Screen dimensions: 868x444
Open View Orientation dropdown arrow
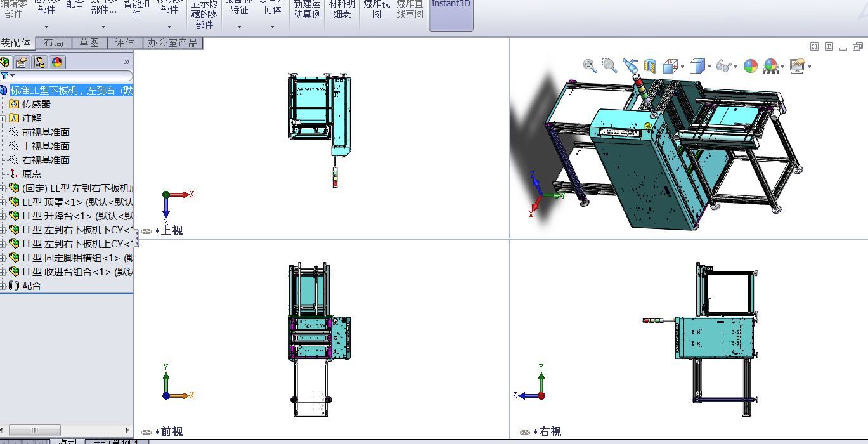click(682, 67)
